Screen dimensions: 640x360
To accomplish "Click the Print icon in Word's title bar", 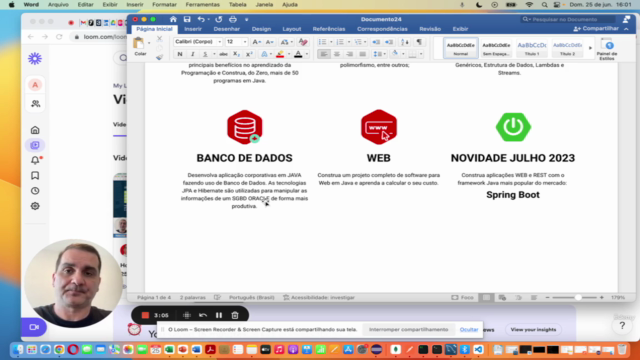I will [x=233, y=19].
